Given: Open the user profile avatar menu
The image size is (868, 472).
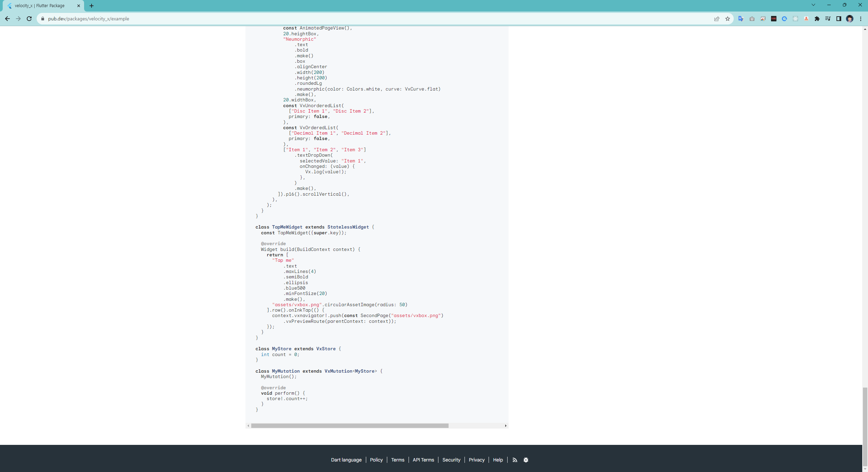Looking at the screenshot, I should pos(849,19).
